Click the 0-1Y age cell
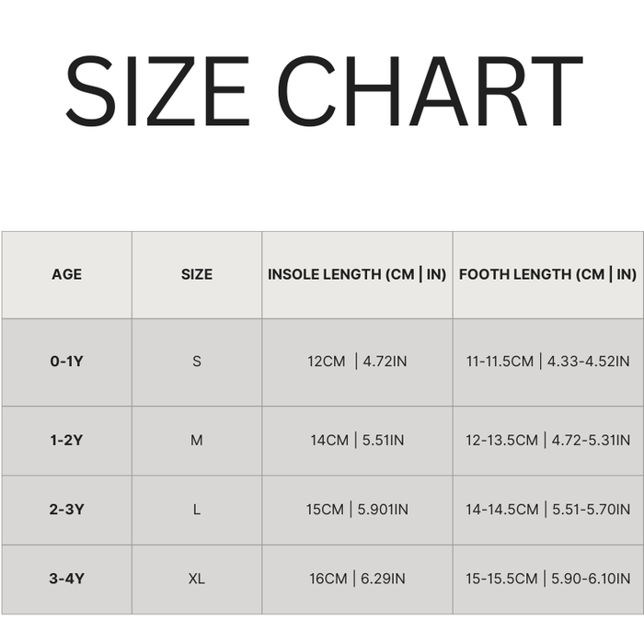This screenshot has height=644, width=644. (66, 362)
